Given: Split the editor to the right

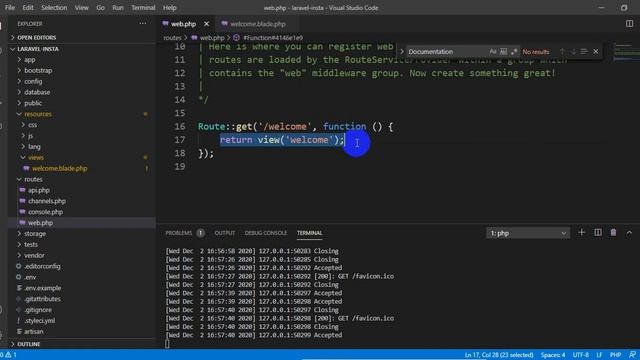Looking at the screenshot, I should pyautogui.click(x=629, y=24).
